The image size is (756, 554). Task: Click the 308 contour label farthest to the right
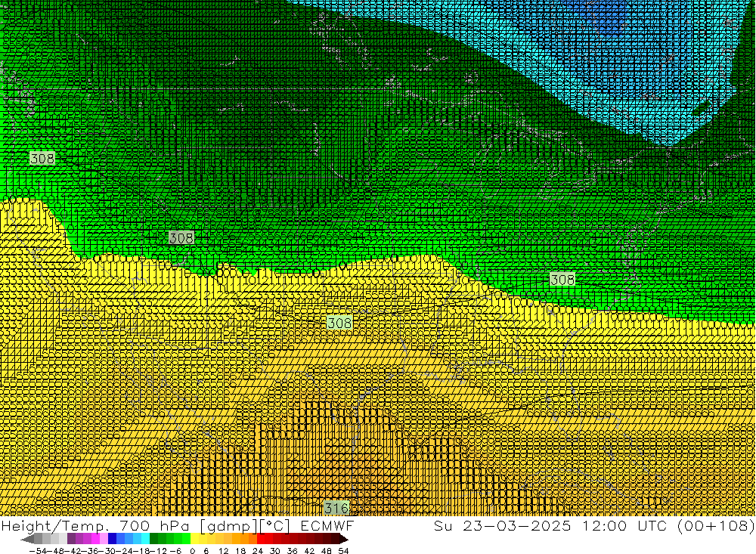(562, 279)
